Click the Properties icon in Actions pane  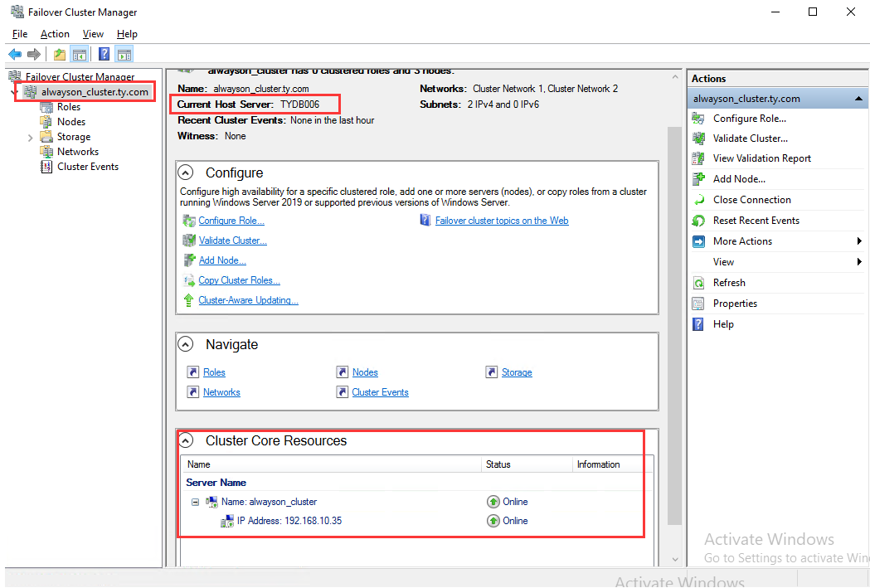click(x=698, y=304)
